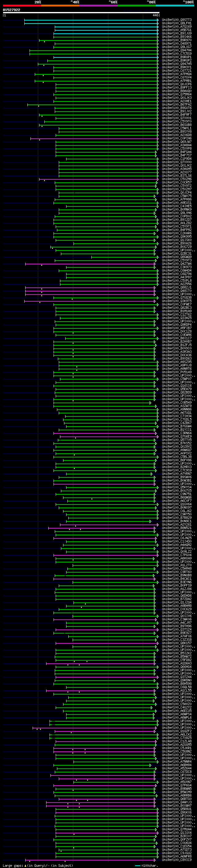The width and height of the screenshot is (197, 868).
Task: Click the UniRef100_A7SDT3 label
Action: point(176,850)
